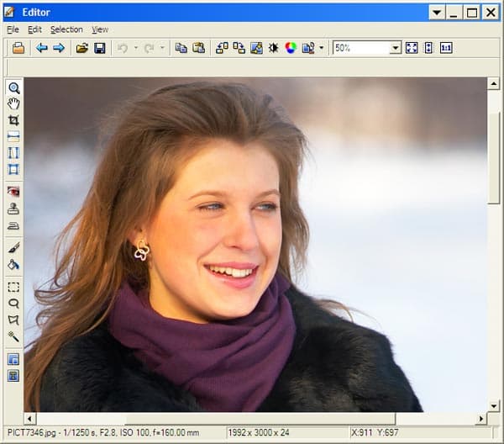Open the color adjustment RGB icon
The height and width of the screenshot is (444, 504).
click(291, 48)
